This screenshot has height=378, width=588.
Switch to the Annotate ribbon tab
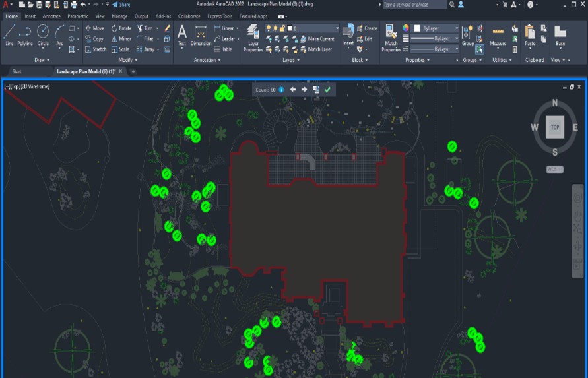coord(51,16)
